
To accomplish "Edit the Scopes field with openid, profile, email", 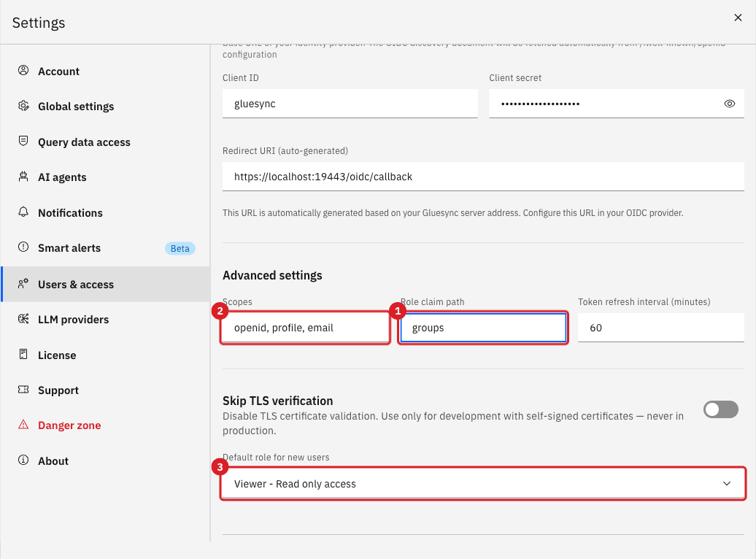I will coord(305,328).
